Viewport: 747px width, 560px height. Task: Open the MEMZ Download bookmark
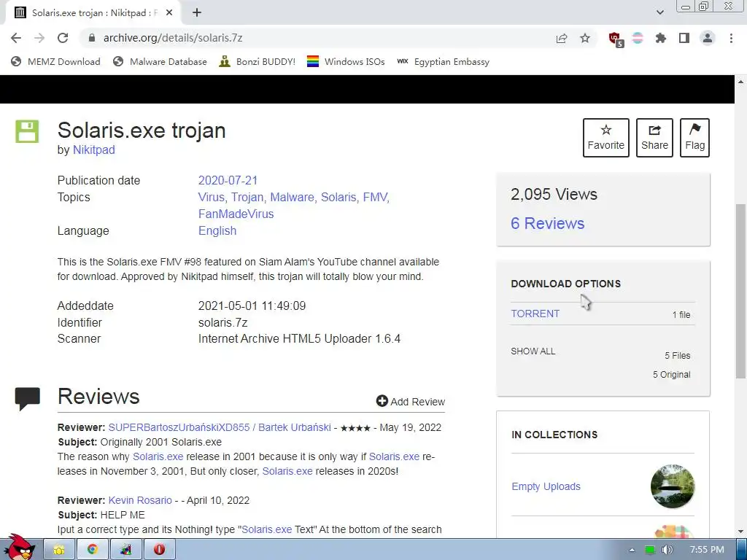pyautogui.click(x=55, y=62)
